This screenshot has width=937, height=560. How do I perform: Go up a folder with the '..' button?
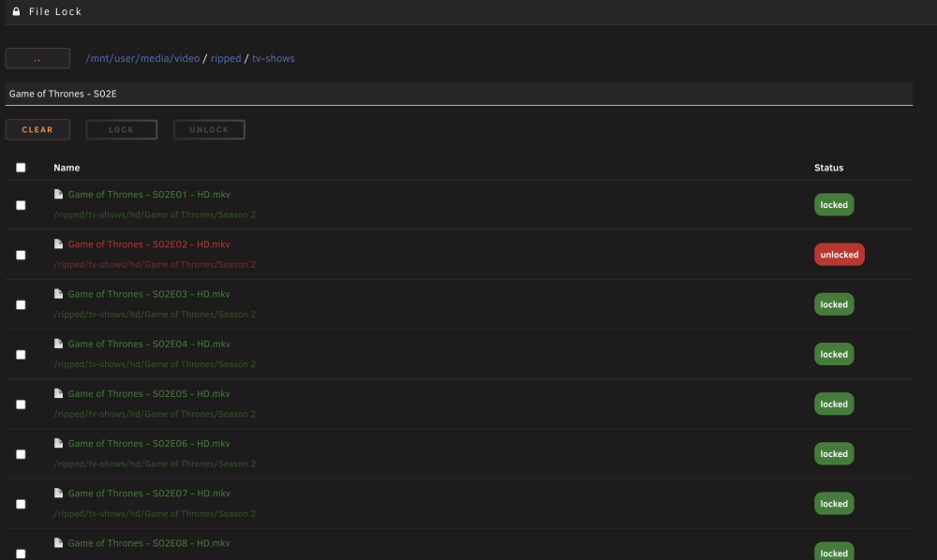point(37,58)
